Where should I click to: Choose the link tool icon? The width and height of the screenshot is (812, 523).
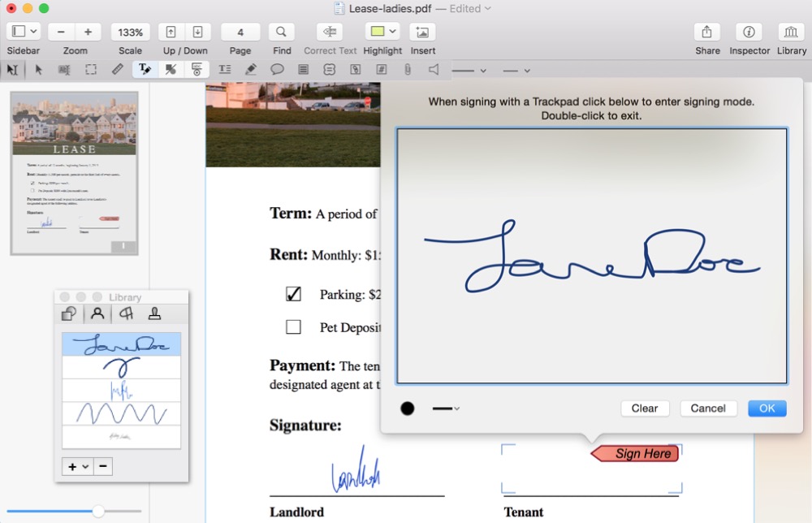pyautogui.click(x=356, y=69)
